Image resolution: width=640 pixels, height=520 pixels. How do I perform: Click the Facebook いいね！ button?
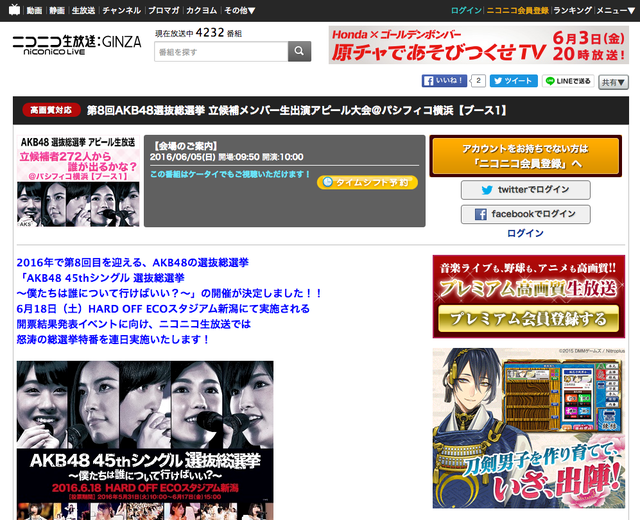tap(444, 81)
